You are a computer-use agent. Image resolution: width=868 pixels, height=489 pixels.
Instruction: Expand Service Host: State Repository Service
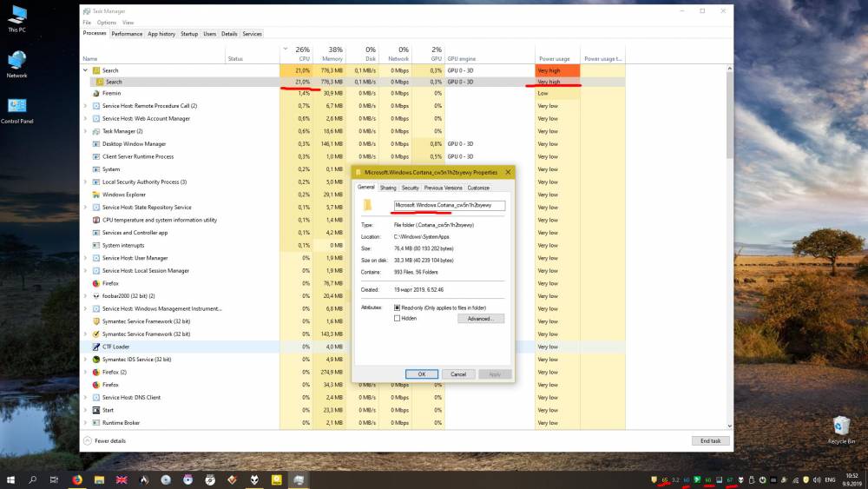pos(85,208)
